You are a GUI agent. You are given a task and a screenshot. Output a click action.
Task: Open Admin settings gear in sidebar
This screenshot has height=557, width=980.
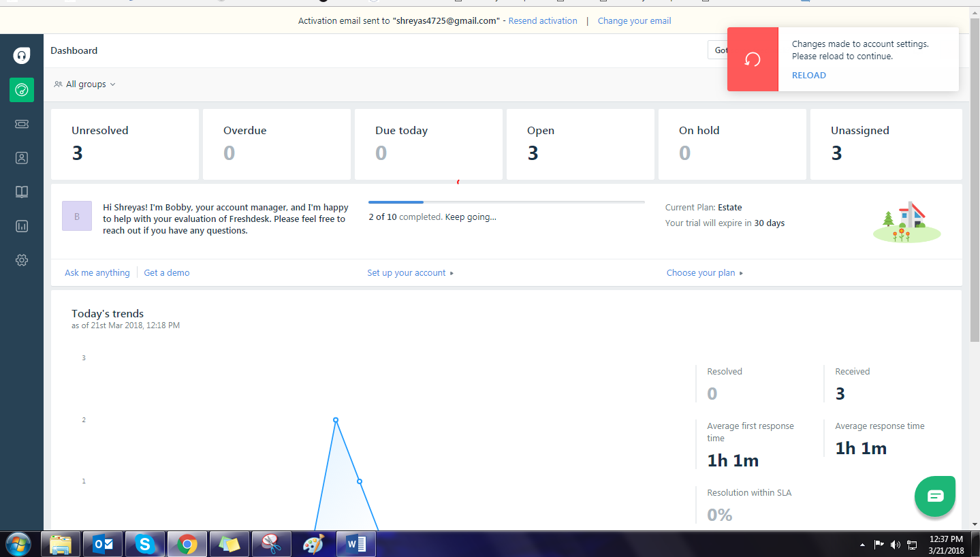(21, 259)
